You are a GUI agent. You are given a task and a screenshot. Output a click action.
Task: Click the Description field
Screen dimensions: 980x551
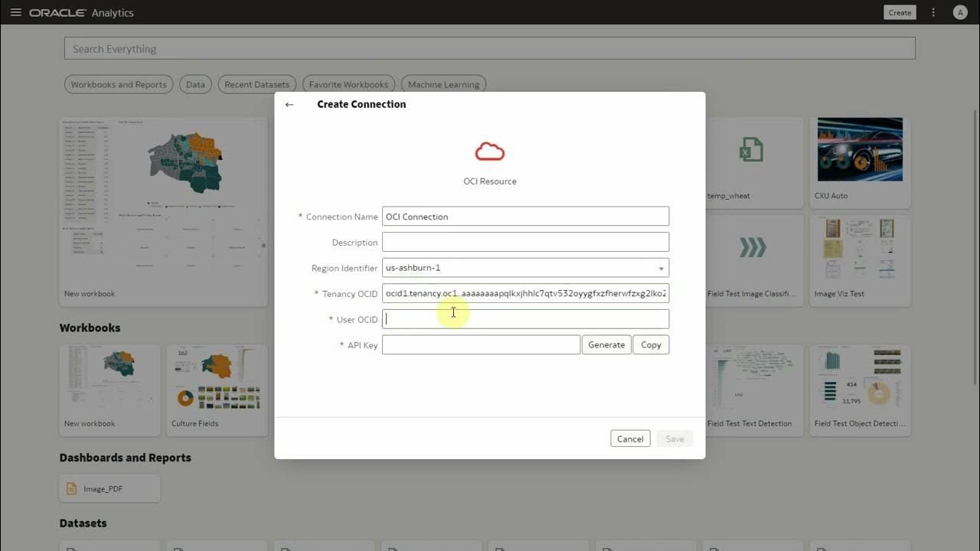click(x=525, y=242)
